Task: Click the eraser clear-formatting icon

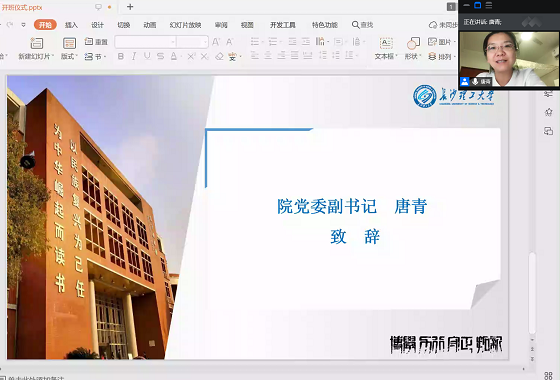Action: coord(219,56)
